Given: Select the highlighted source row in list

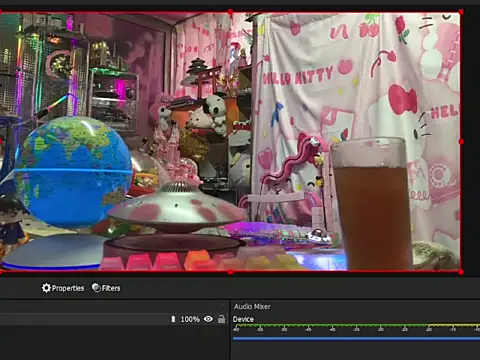Looking at the screenshot, I should point(113,319).
